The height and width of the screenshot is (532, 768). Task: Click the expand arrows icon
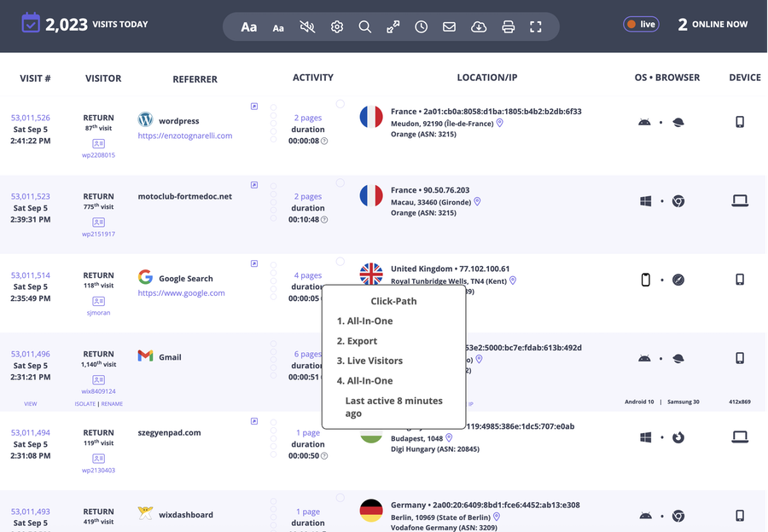click(393, 27)
